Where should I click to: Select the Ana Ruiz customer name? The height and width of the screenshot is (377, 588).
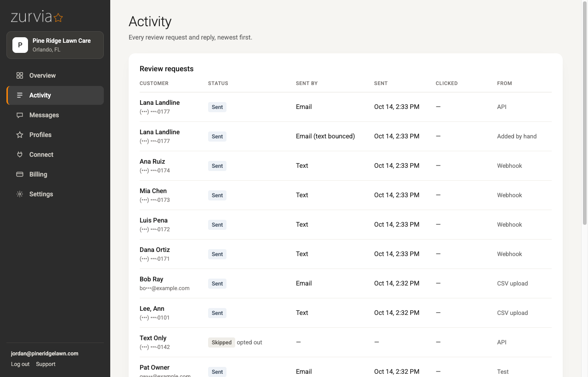pos(152,161)
